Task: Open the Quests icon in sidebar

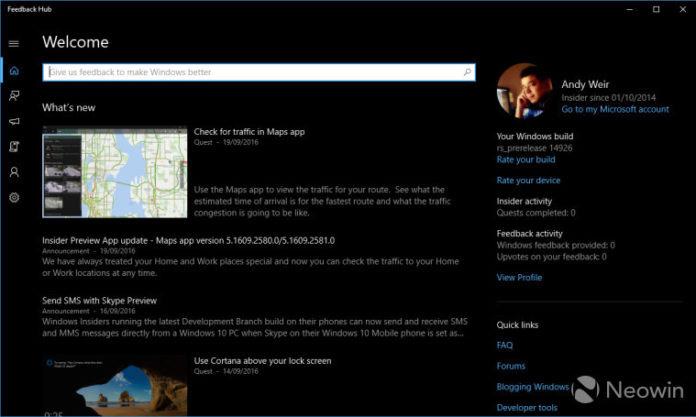Action: tap(14, 147)
